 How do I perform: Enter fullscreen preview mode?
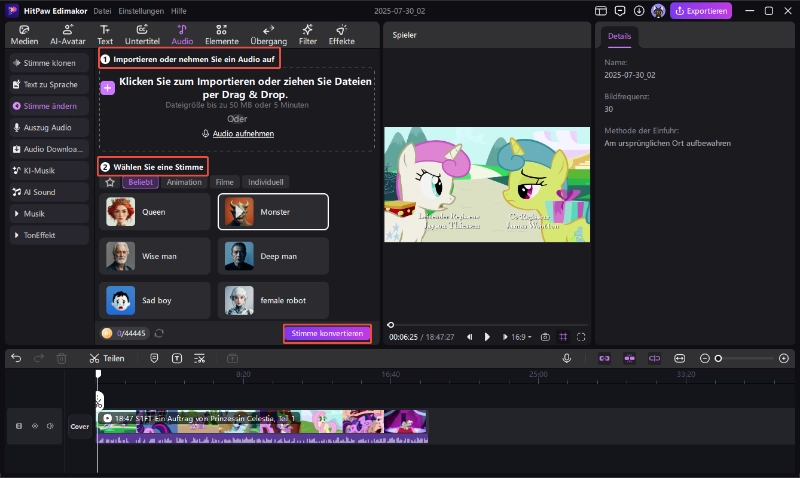click(581, 337)
